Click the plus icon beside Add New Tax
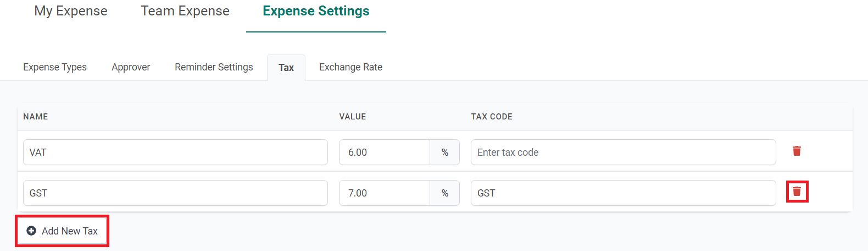The width and height of the screenshot is (868, 251). click(x=31, y=231)
